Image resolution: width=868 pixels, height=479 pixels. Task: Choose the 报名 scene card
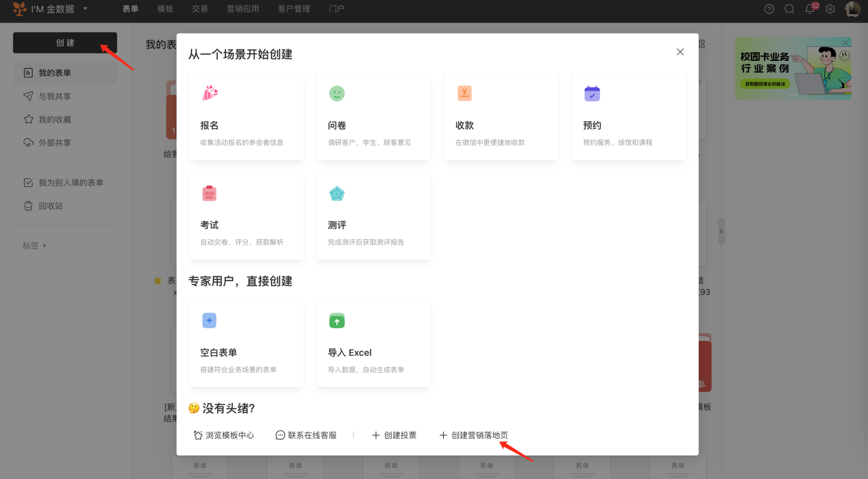click(x=246, y=116)
